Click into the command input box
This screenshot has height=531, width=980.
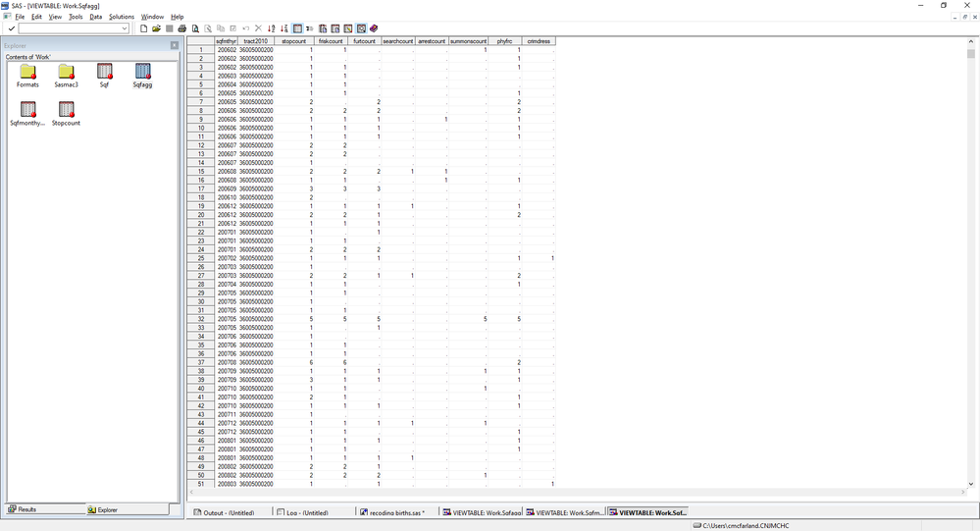[70, 28]
